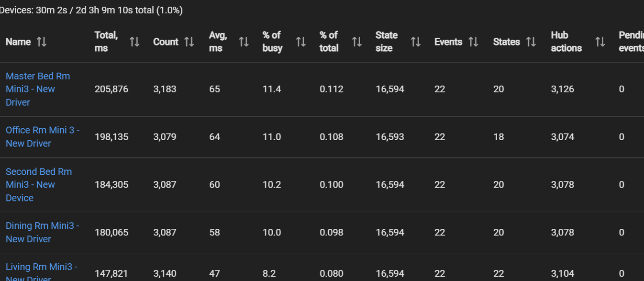Click sort arrows for % of total
This screenshot has height=281, width=644.
tap(356, 42)
